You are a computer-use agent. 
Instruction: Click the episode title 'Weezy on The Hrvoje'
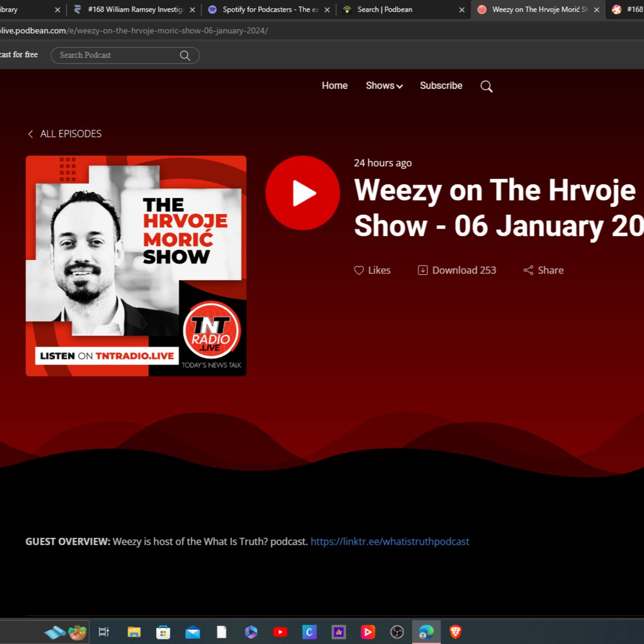[495, 190]
